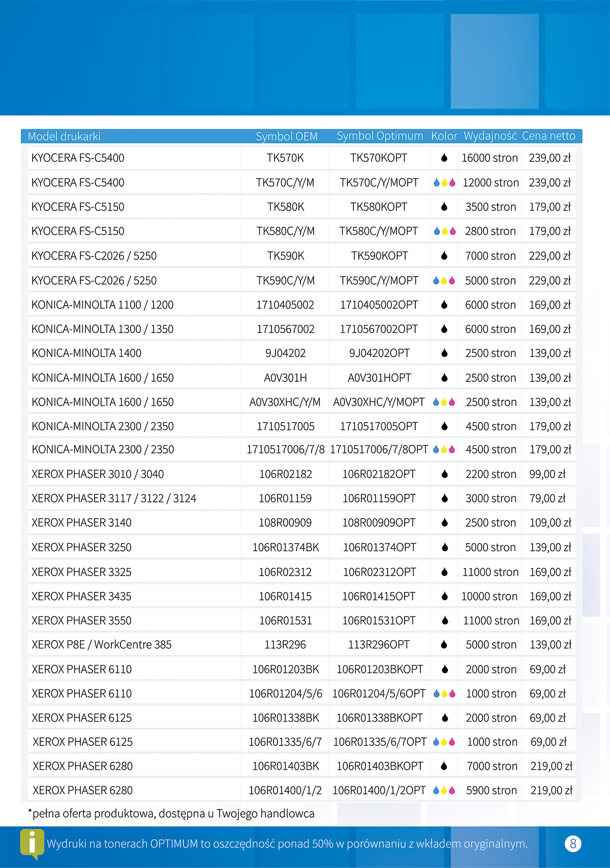Viewport: 610px width, 868px height.
Task: Select the "KONICA-MINOLTA 1400" model cell
Action: coord(86,353)
